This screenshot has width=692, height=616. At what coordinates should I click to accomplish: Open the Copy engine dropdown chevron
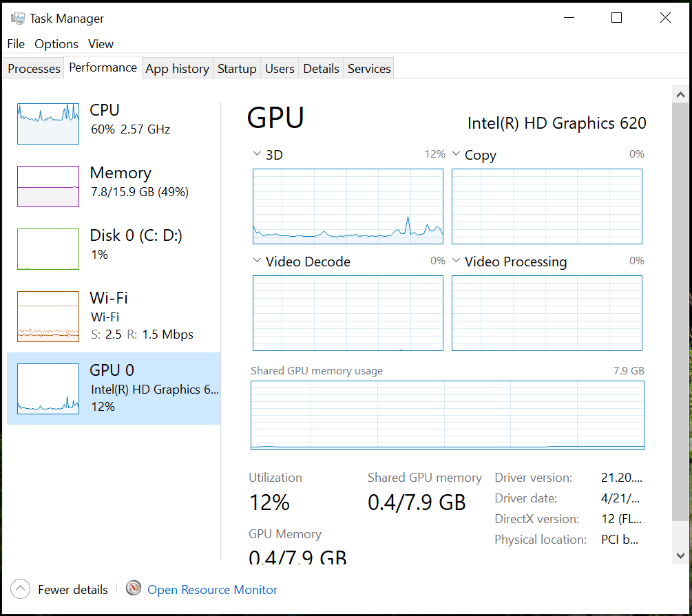[x=457, y=154]
